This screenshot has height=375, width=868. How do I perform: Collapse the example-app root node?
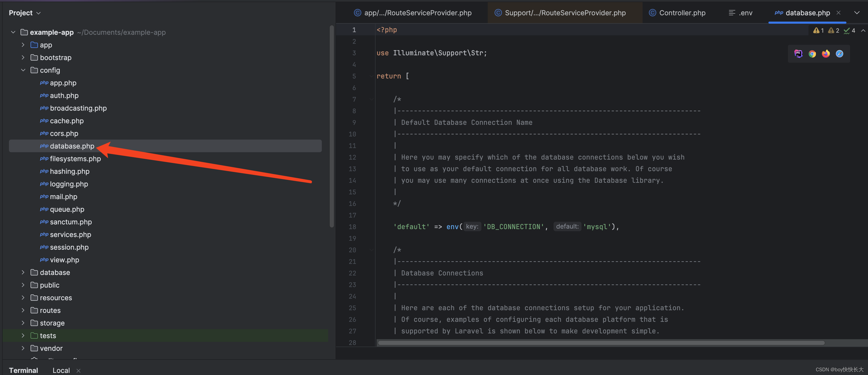13,32
